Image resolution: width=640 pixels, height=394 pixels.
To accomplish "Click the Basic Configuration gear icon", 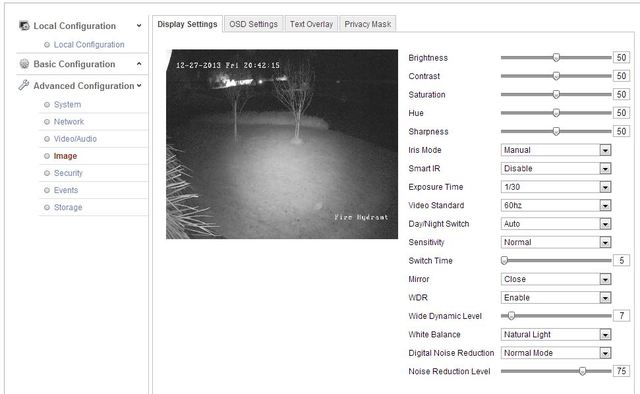I will click(x=24, y=64).
